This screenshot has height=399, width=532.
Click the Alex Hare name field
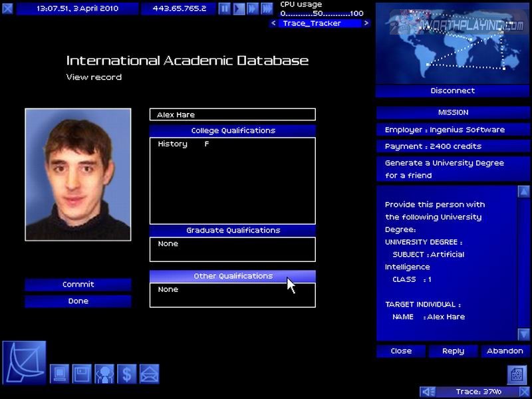pos(232,114)
